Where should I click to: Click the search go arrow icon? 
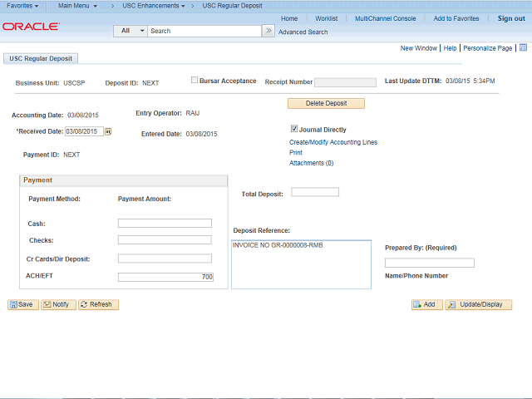pos(268,31)
